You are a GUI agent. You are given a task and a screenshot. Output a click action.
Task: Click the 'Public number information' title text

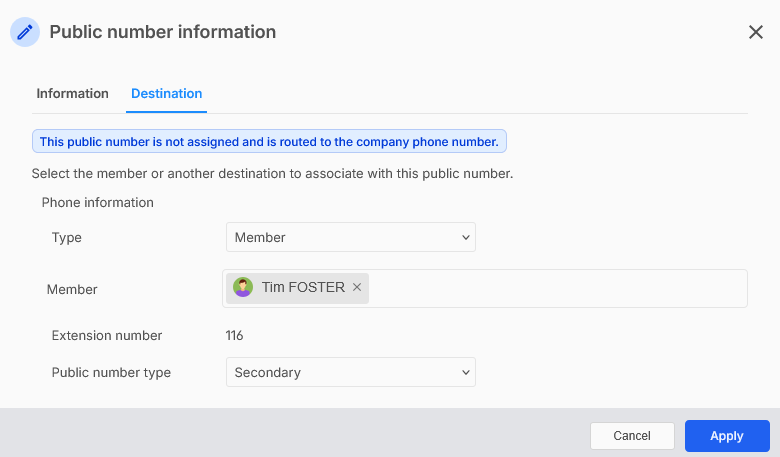tap(163, 32)
